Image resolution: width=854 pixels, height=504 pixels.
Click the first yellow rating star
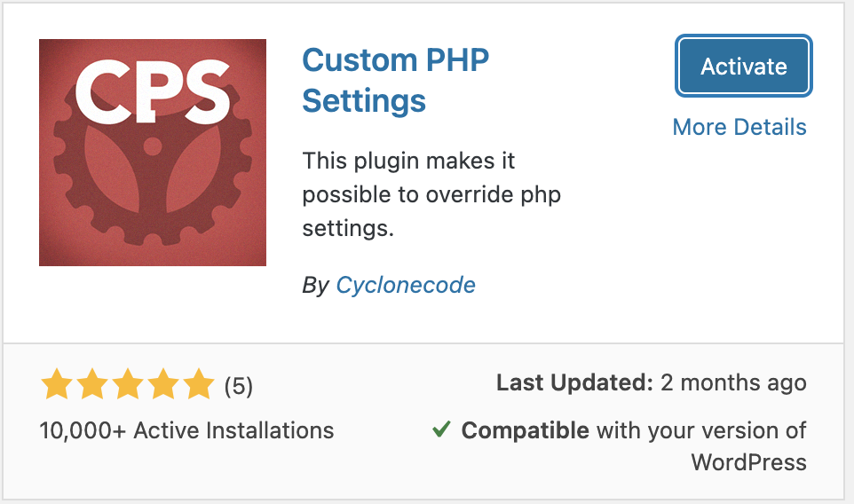click(57, 384)
